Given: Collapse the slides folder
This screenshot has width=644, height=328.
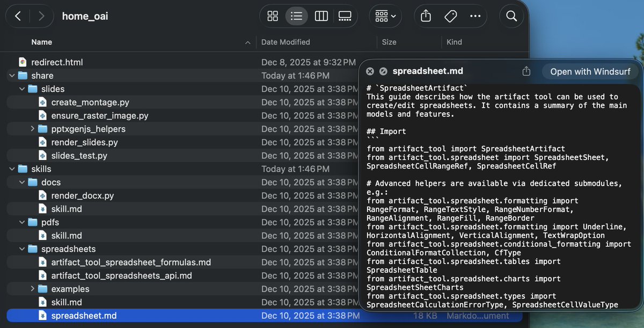Looking at the screenshot, I should pyautogui.click(x=21, y=89).
